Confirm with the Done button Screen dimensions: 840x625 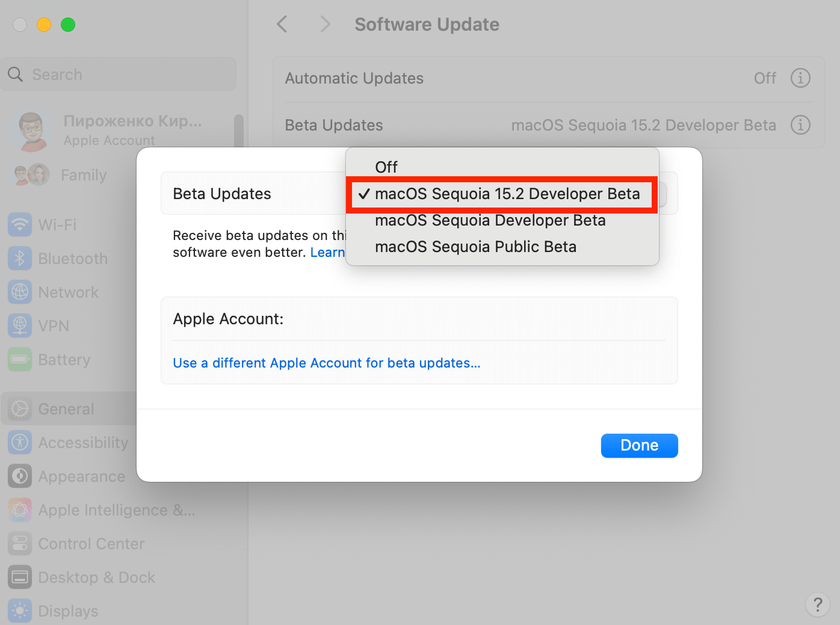pyautogui.click(x=639, y=445)
